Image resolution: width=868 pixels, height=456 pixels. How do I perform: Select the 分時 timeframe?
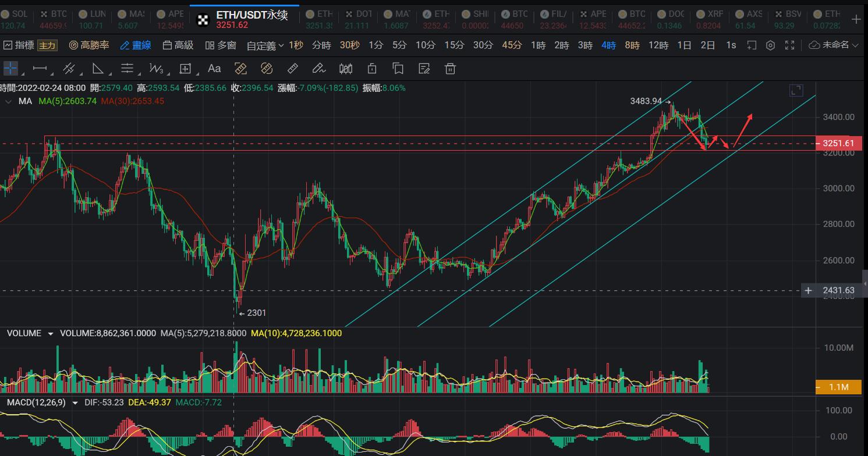point(321,45)
